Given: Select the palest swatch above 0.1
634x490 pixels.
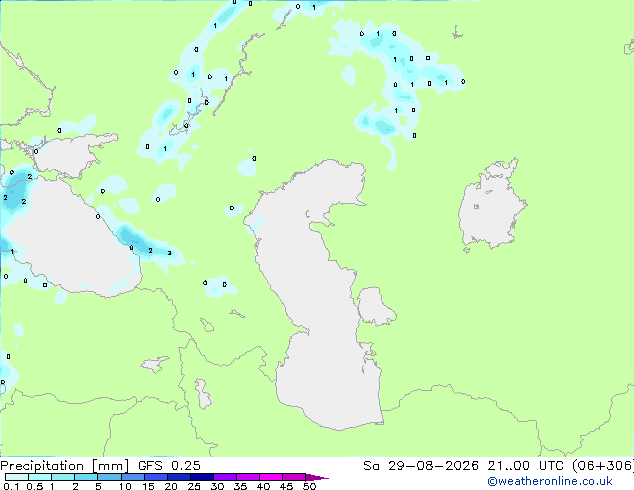Looking at the screenshot, I should click(x=17, y=477).
